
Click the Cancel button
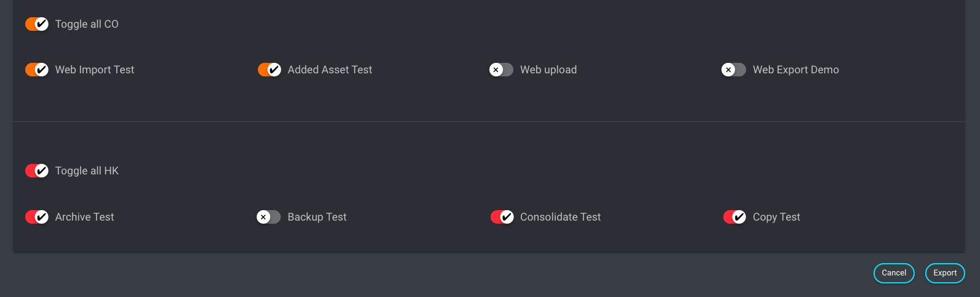(x=894, y=273)
